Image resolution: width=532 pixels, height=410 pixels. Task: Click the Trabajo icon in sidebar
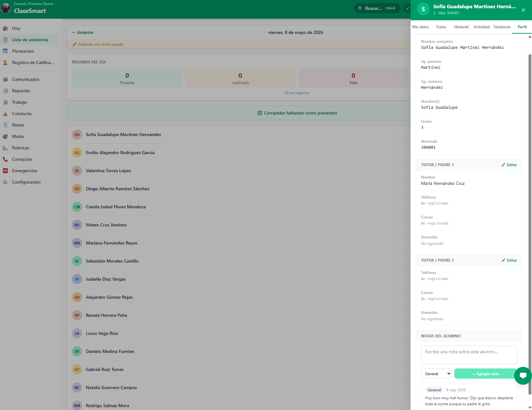click(5, 102)
